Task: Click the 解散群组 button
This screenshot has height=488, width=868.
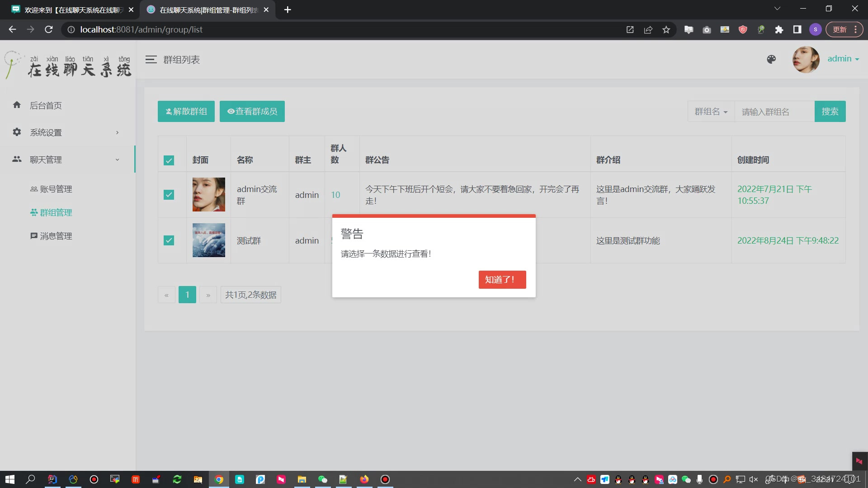Action: [x=186, y=111]
